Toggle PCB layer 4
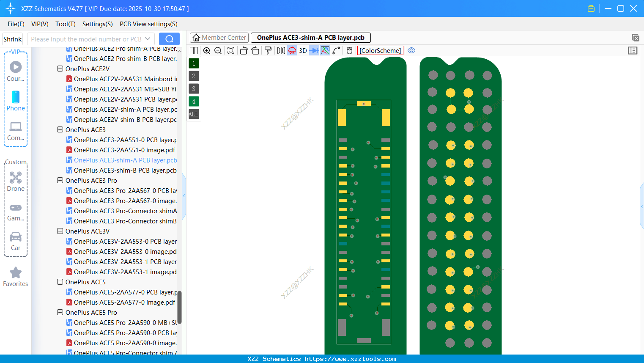 (x=194, y=102)
